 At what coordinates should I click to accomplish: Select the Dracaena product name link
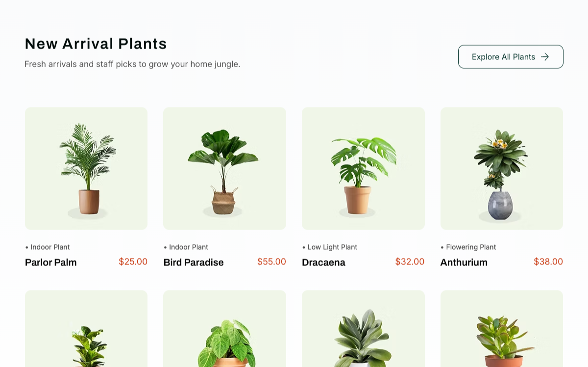323,262
